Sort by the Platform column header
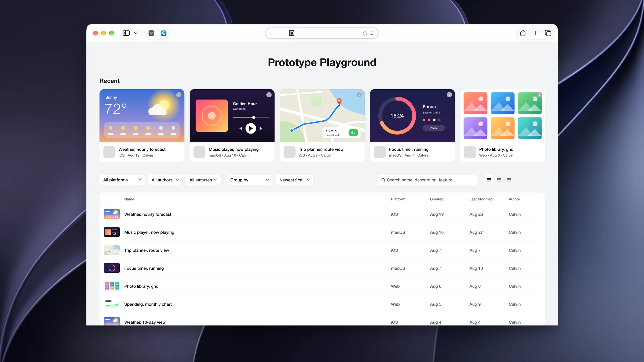The width and height of the screenshot is (644, 362). (398, 199)
